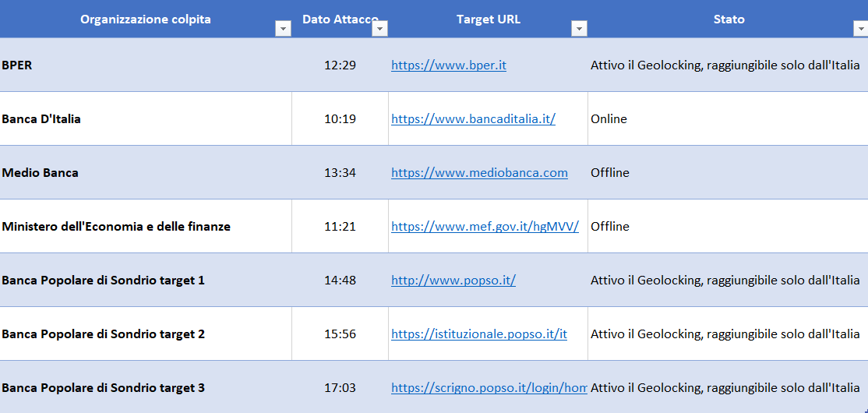
Task: Open the mef.gov.it/hgMVV/ link
Action: [x=485, y=227]
